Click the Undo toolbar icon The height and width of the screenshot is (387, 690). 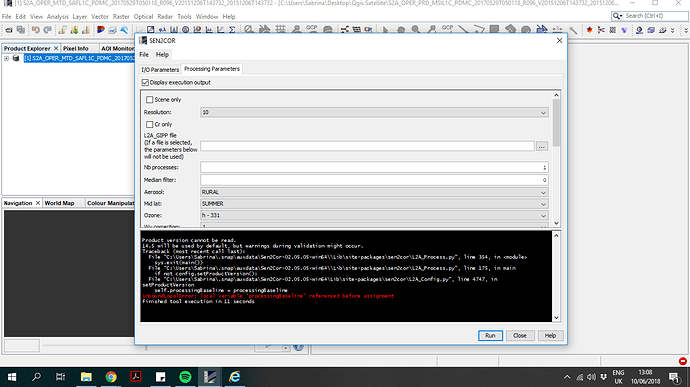[36, 30]
